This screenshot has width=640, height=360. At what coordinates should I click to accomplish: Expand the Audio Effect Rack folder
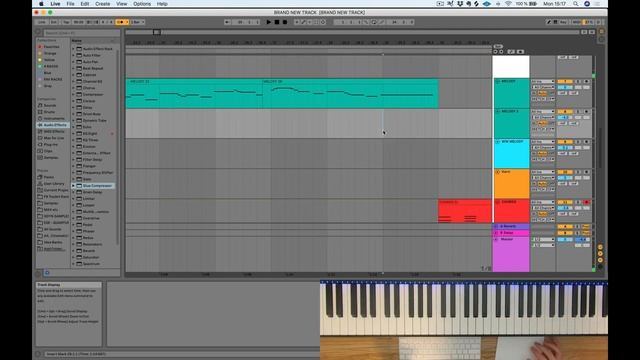point(73,49)
